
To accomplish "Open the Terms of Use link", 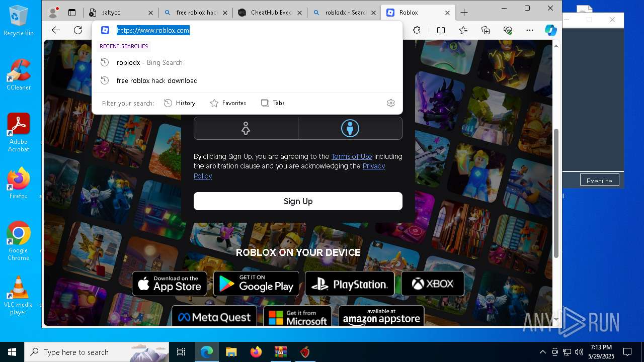I will 352,156.
